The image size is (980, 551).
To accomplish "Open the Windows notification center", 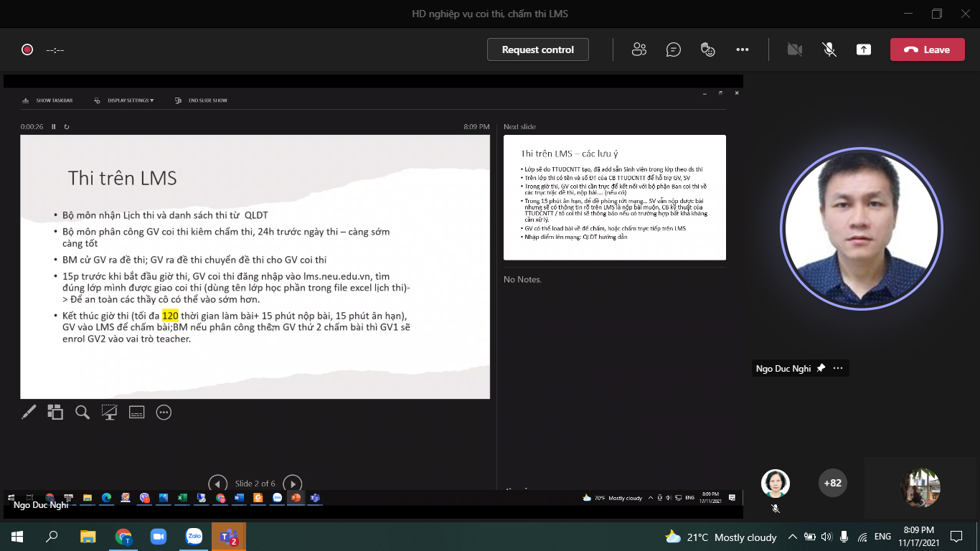I will pyautogui.click(x=956, y=537).
